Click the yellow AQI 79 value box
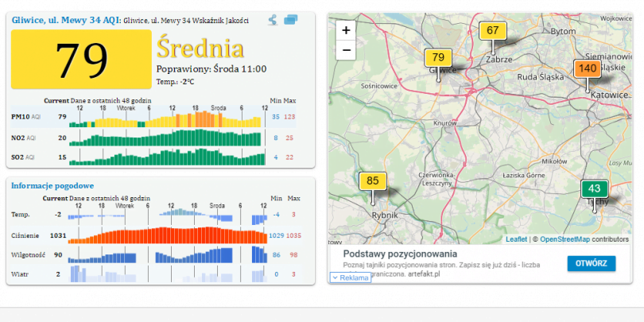 (80, 60)
